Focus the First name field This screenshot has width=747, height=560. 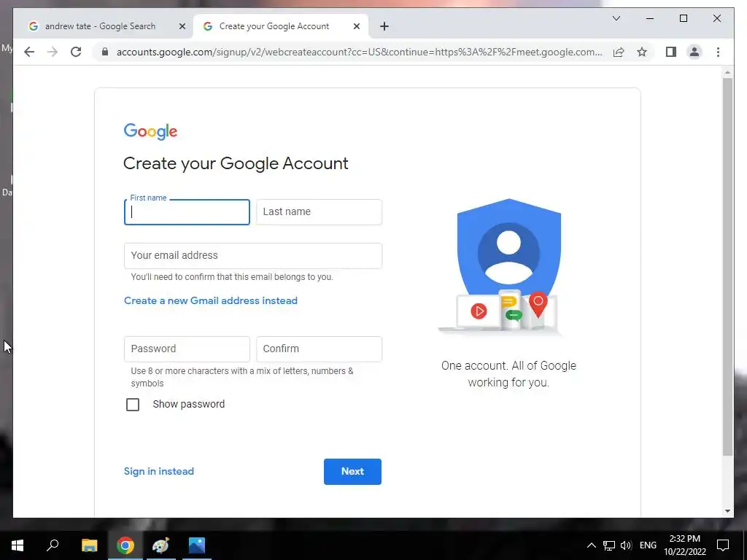click(187, 212)
